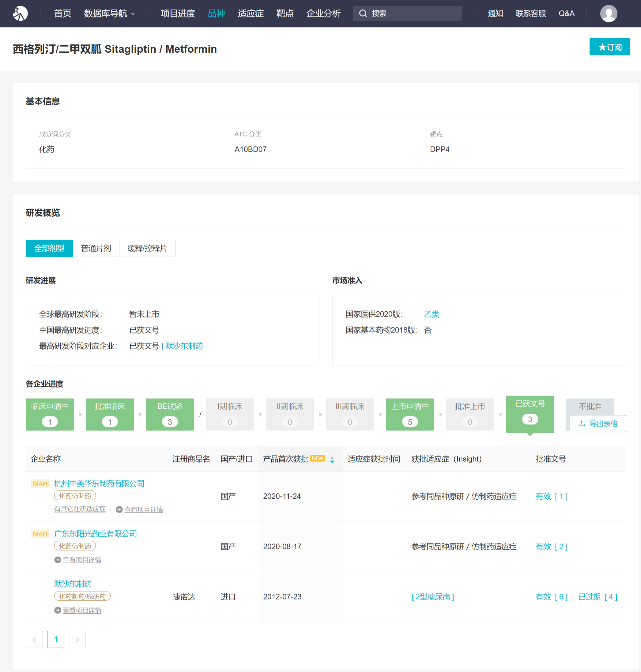The image size is (641, 672).
Task: Select the BE试验 stage box
Action: click(170, 414)
